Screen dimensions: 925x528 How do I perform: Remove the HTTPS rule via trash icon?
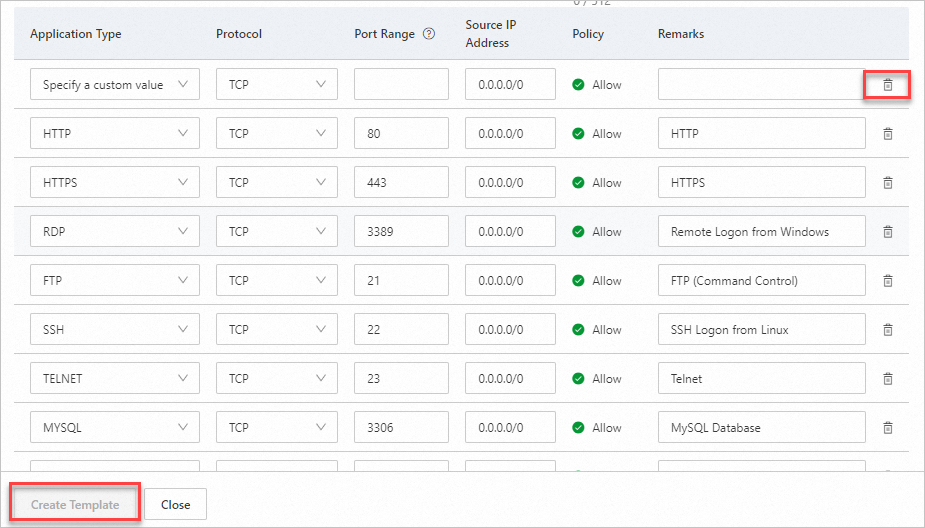(887, 183)
